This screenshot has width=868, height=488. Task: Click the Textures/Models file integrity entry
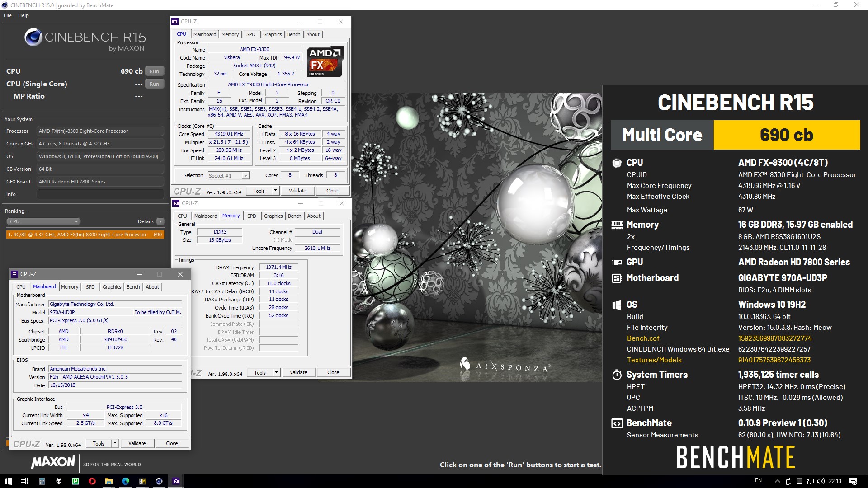tap(654, 360)
